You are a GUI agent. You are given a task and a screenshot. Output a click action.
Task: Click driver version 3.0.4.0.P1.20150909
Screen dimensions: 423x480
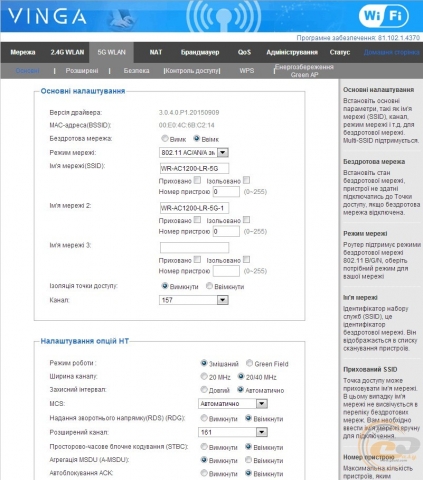(x=189, y=113)
